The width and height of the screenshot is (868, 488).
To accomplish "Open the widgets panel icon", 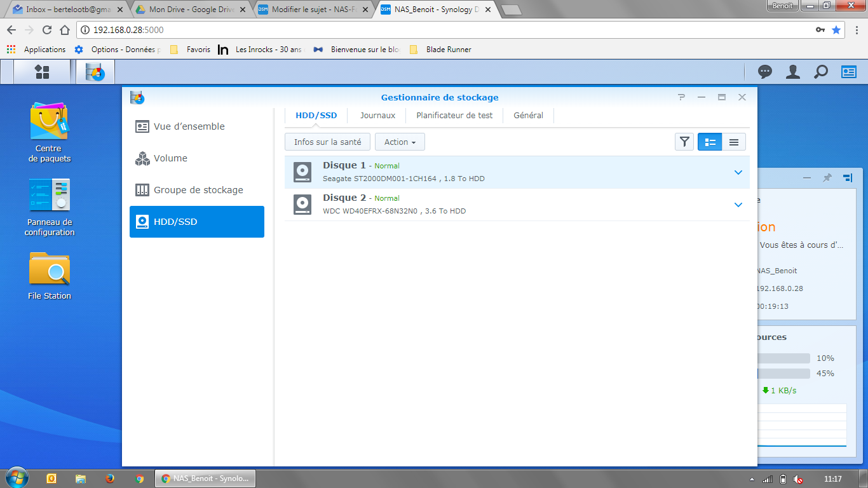I will [x=849, y=72].
